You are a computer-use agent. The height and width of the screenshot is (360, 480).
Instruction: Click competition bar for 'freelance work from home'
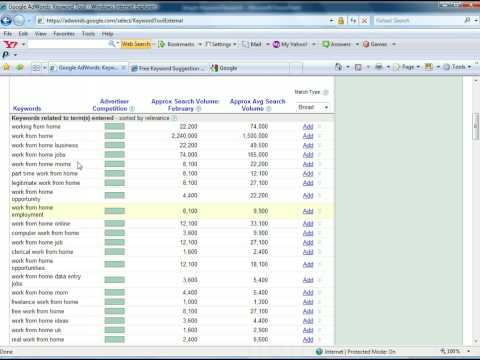114,302
